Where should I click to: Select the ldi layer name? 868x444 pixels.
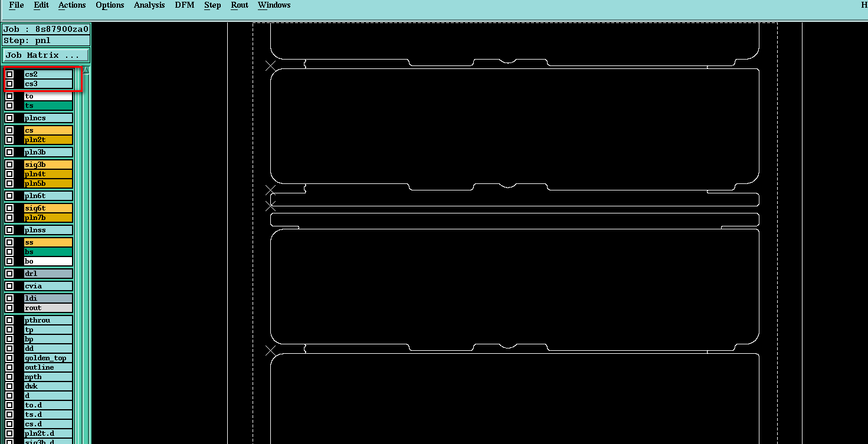click(48, 298)
